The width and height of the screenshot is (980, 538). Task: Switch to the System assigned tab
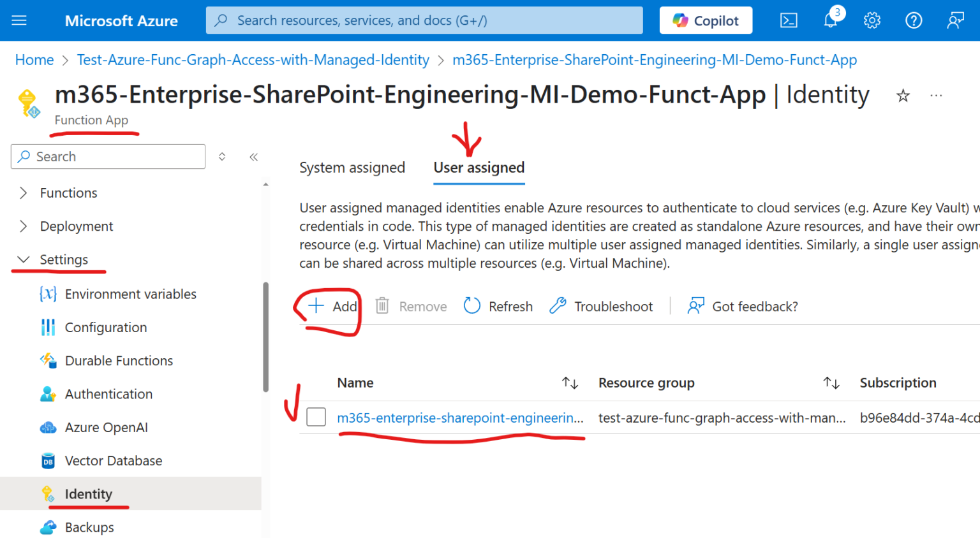[352, 167]
